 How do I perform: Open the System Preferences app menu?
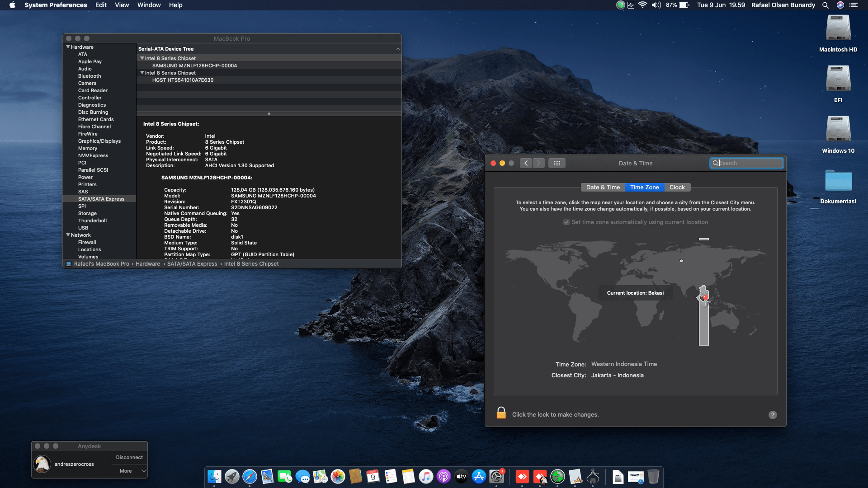(x=56, y=5)
